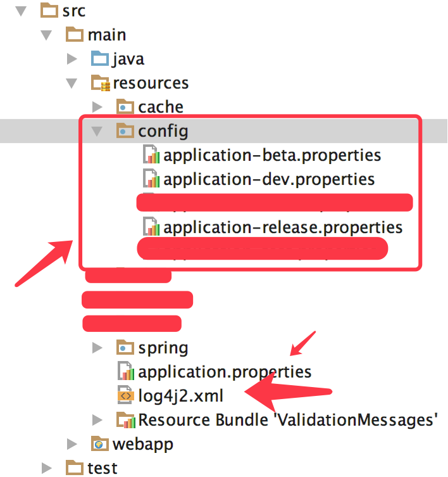The image size is (448, 477).
Task: Select the main label
Action: coord(107,35)
